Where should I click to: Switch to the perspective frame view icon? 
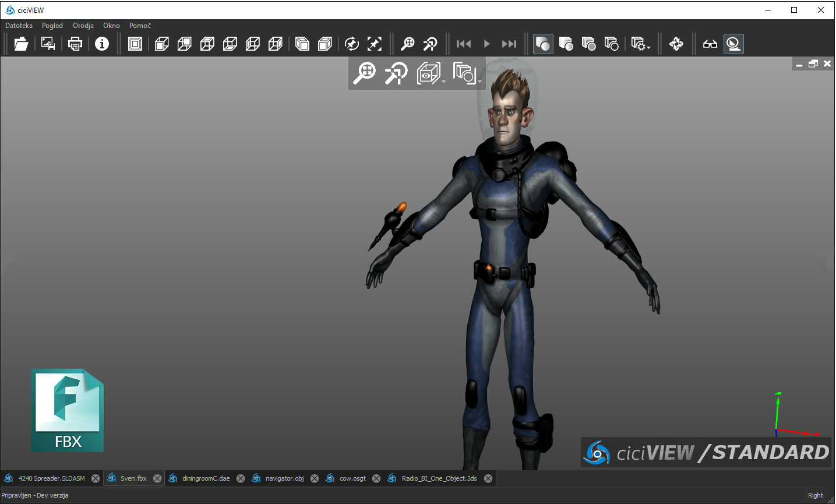(x=135, y=44)
